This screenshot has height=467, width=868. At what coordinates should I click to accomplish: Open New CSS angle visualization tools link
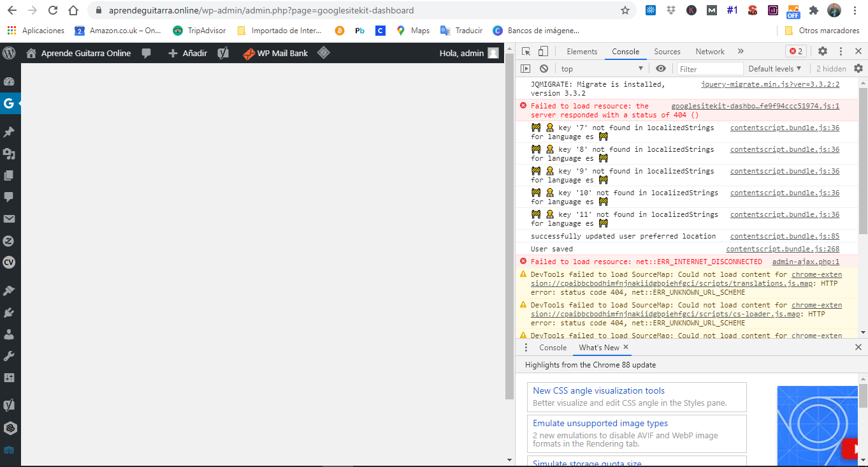[598, 390]
